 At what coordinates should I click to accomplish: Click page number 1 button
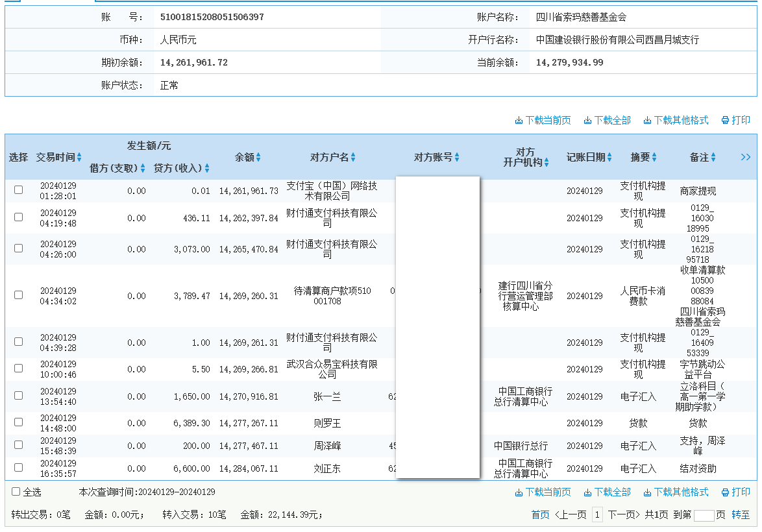click(x=597, y=514)
